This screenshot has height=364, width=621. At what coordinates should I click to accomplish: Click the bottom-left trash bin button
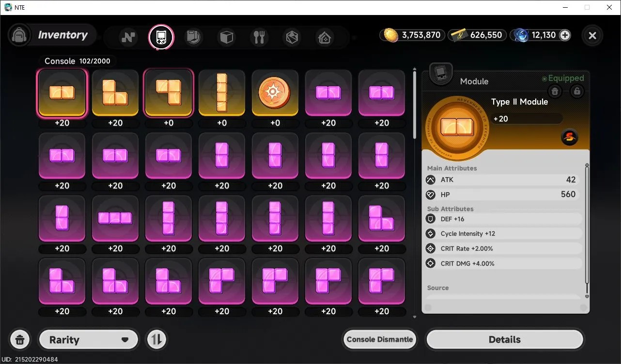(20, 339)
